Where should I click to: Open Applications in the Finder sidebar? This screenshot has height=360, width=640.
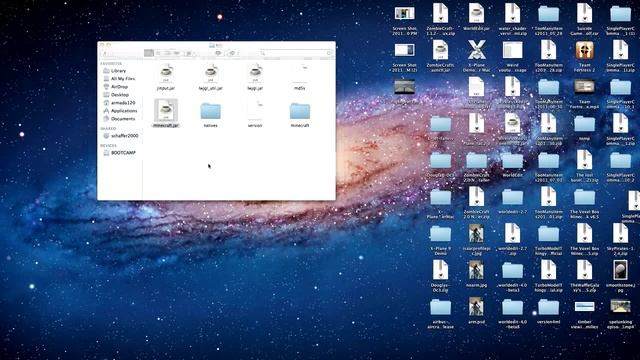[120, 111]
